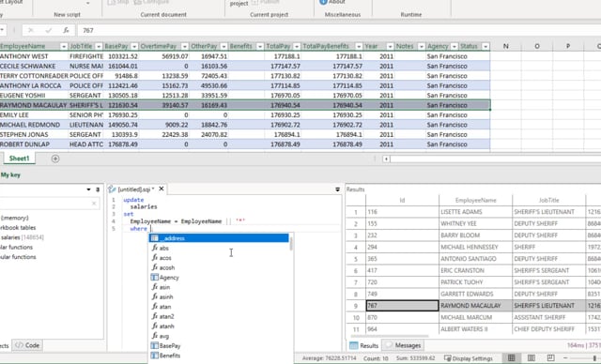The height and width of the screenshot is (364, 601).
Task: Click the formula bar fx insert function icon
Action: (66, 30)
